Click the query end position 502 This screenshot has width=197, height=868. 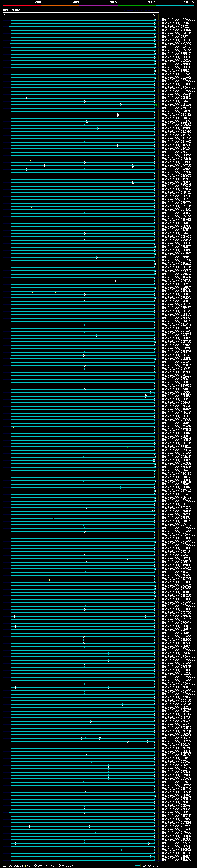(155, 15)
